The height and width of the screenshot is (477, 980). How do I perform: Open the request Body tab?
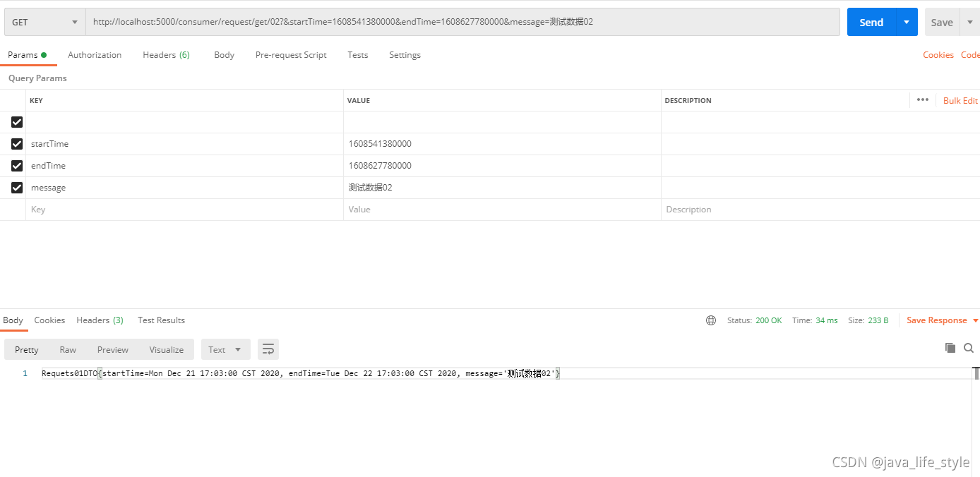point(224,55)
